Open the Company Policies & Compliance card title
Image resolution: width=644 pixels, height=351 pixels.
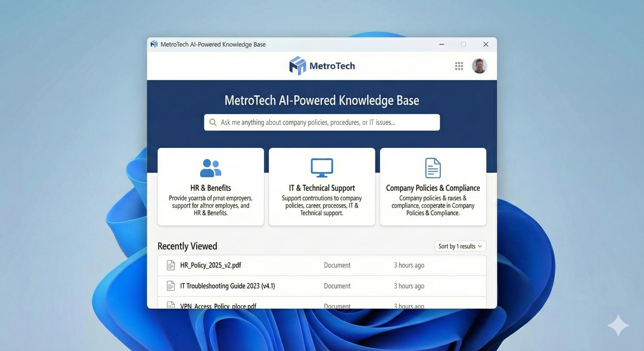(433, 188)
